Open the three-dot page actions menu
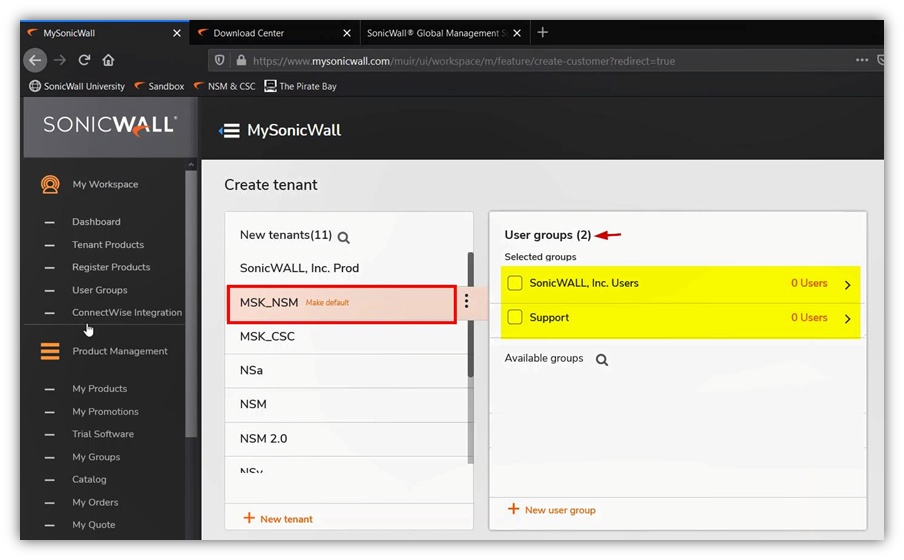The image size is (904, 560). pos(862,60)
